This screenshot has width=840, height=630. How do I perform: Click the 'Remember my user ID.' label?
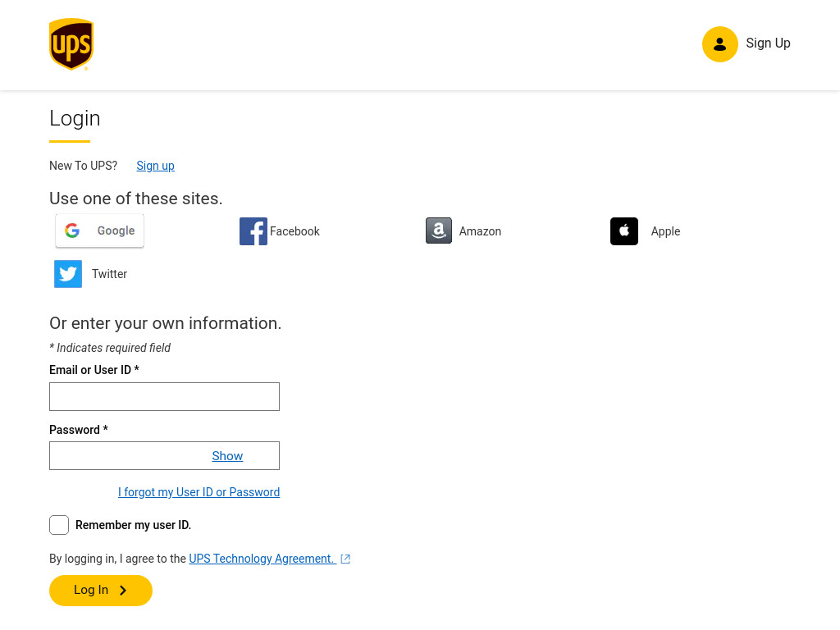(134, 525)
